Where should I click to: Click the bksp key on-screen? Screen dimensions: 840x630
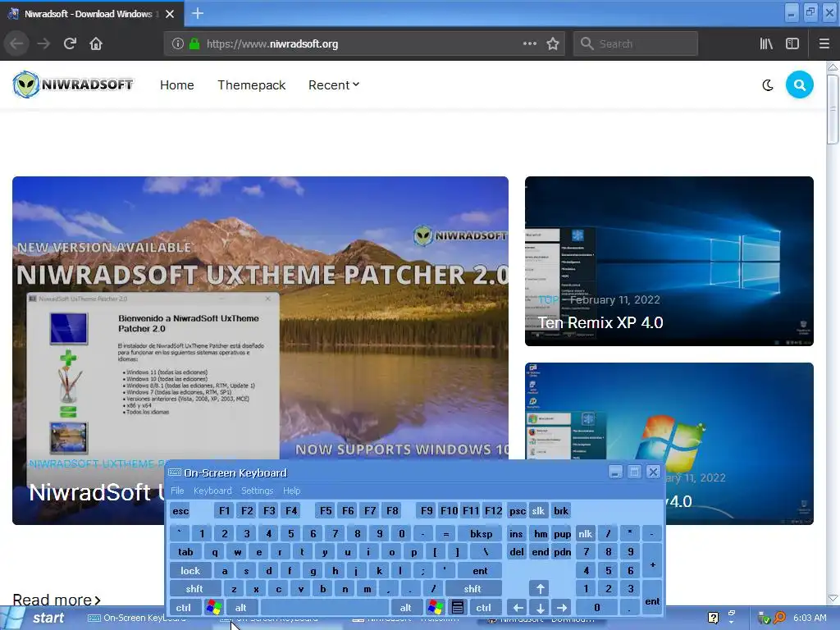pyautogui.click(x=481, y=533)
